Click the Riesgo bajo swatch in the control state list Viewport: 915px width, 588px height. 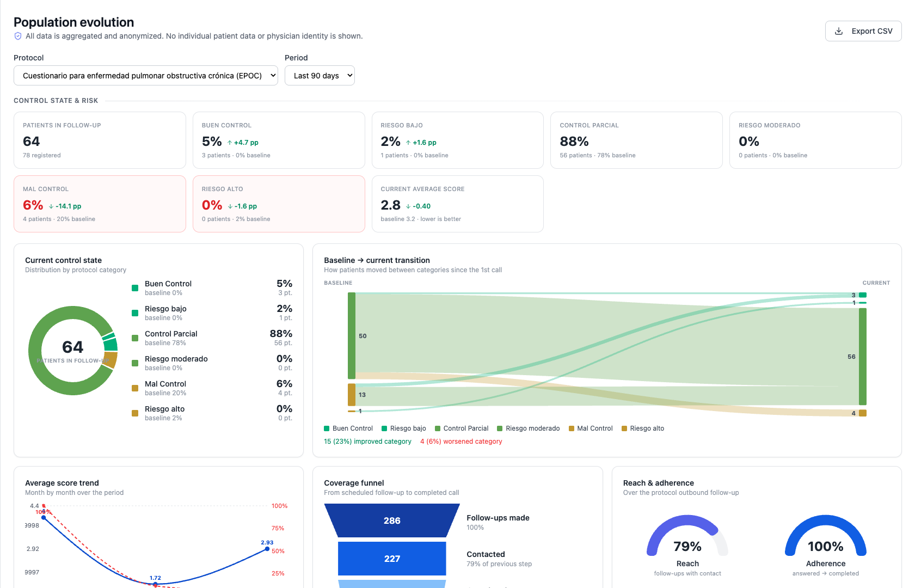[x=135, y=313]
